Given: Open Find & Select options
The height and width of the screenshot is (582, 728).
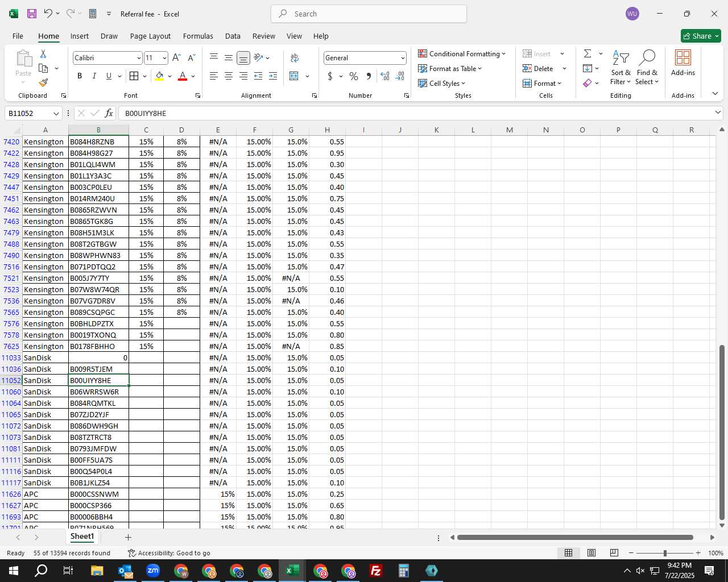Looking at the screenshot, I should coord(647,68).
